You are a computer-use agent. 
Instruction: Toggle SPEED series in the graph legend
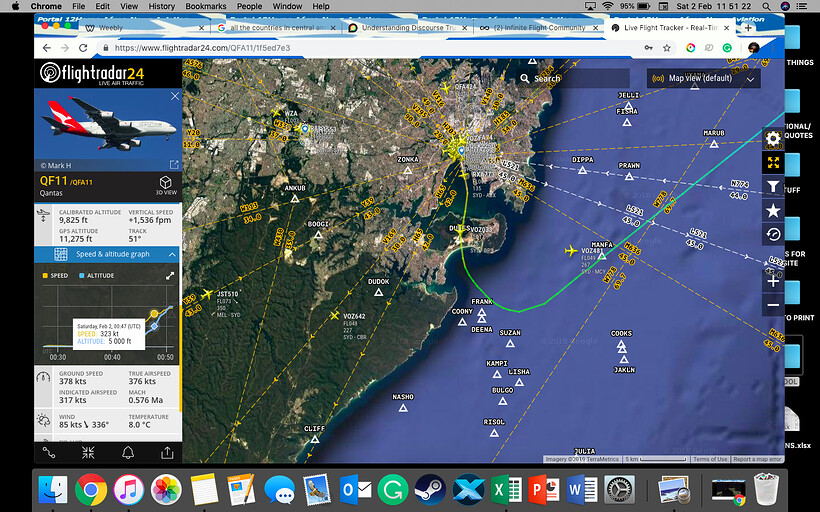point(55,276)
